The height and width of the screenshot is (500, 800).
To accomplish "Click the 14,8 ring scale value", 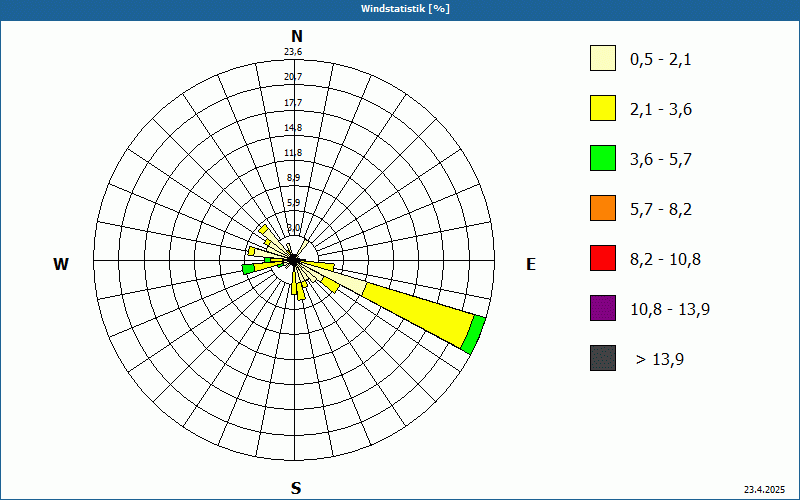I will pos(293,128).
